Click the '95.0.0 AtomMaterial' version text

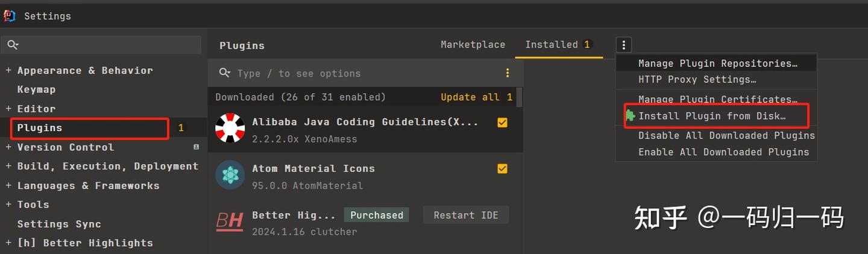(x=307, y=186)
